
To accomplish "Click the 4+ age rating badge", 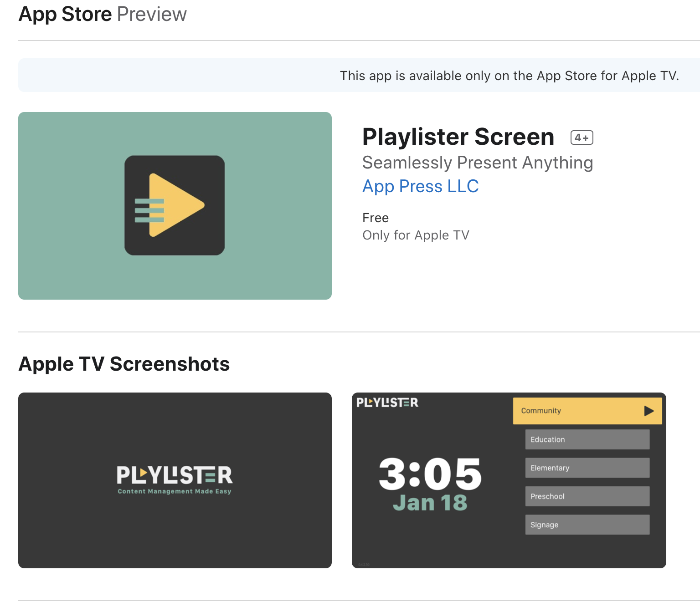I will (582, 138).
